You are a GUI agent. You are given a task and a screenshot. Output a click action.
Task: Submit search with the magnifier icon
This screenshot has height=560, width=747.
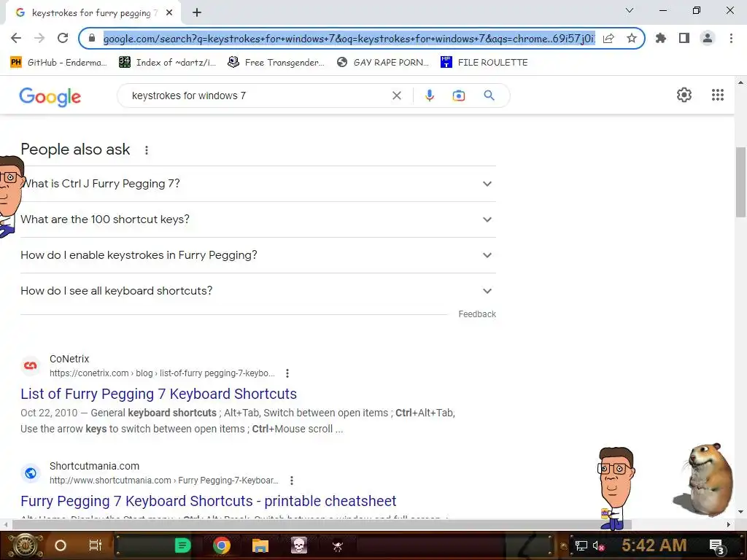point(489,96)
